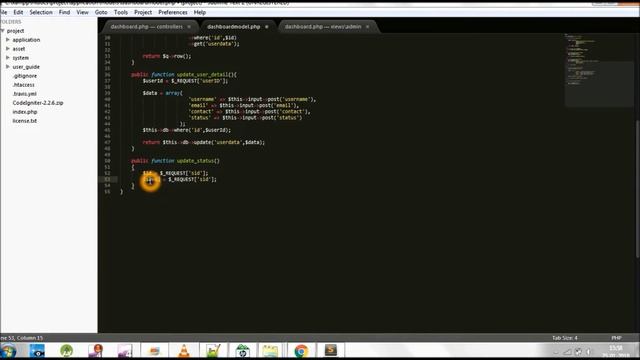Expand the system folder arrow
Screen dimensions: 640x360
pyautogui.click(x=8, y=58)
